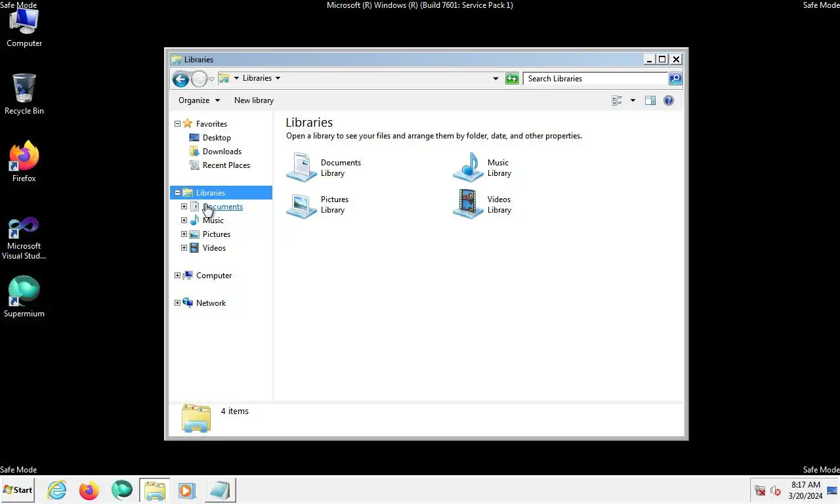This screenshot has width=840, height=504.
Task: Expand the Music node in the tree
Action: 184,220
